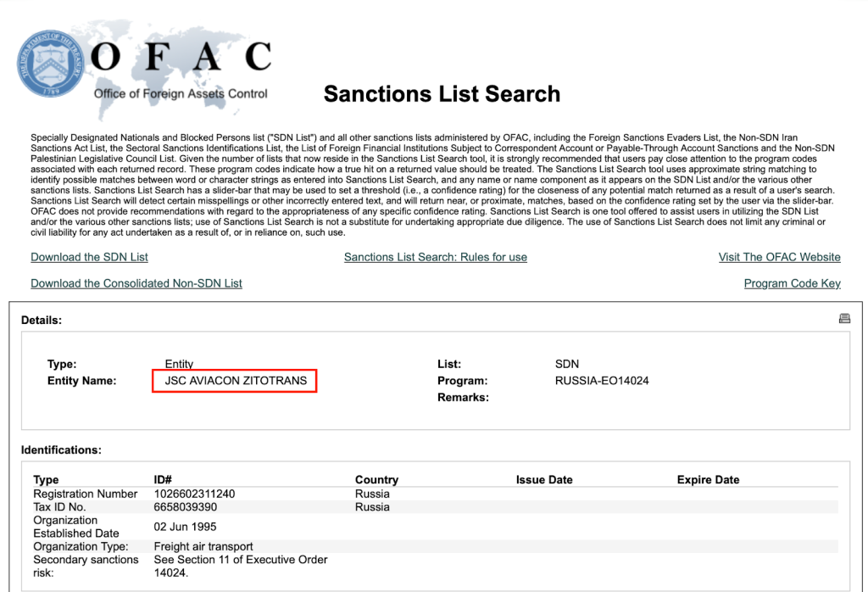Image resolution: width=868 pixels, height=592 pixels.
Task: Click the ID# column header
Action: pos(163,480)
